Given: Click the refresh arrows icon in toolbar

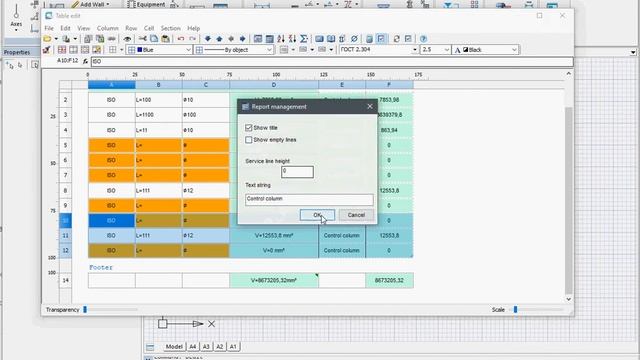Looking at the screenshot, I should (x=396, y=39).
